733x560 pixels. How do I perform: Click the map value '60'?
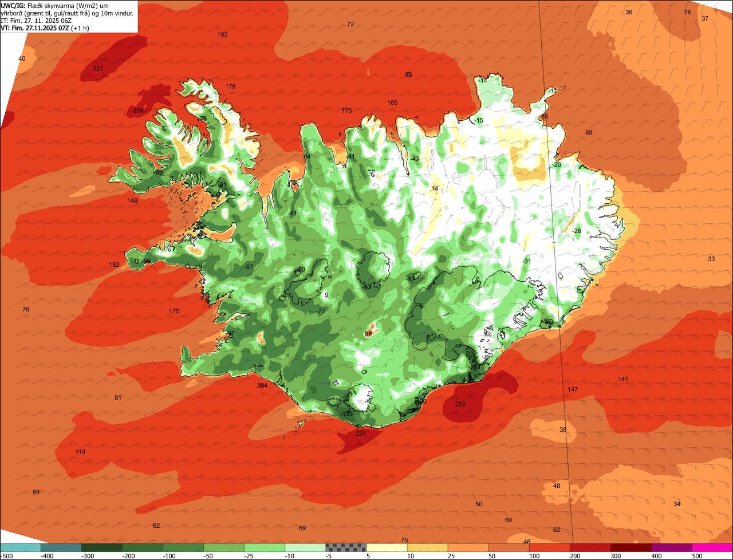(509, 520)
